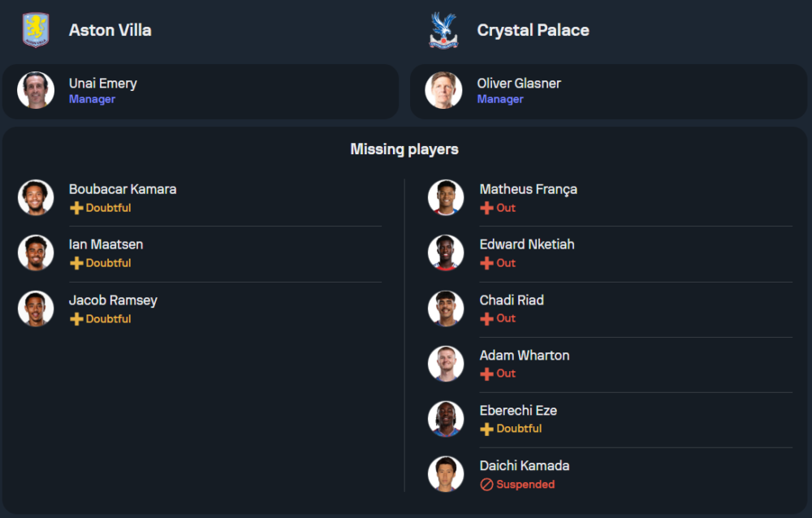Viewport: 812px width, 518px height.
Task: Select the Oliver Glasner name link
Action: click(x=519, y=83)
